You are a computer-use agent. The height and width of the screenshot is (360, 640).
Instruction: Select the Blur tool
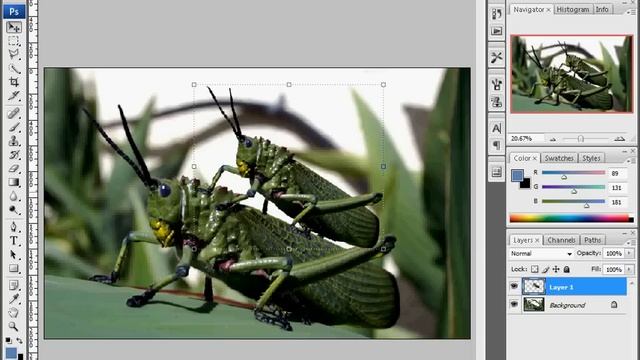[13, 196]
